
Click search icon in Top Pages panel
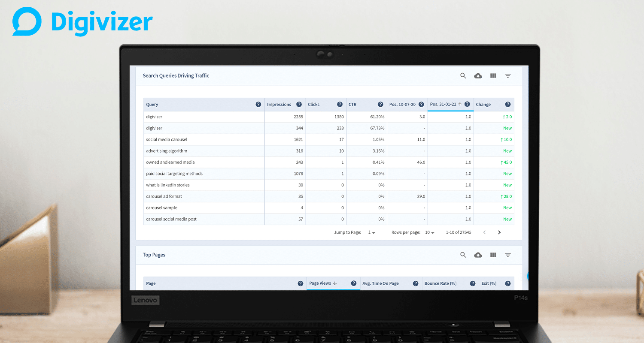[x=463, y=255]
